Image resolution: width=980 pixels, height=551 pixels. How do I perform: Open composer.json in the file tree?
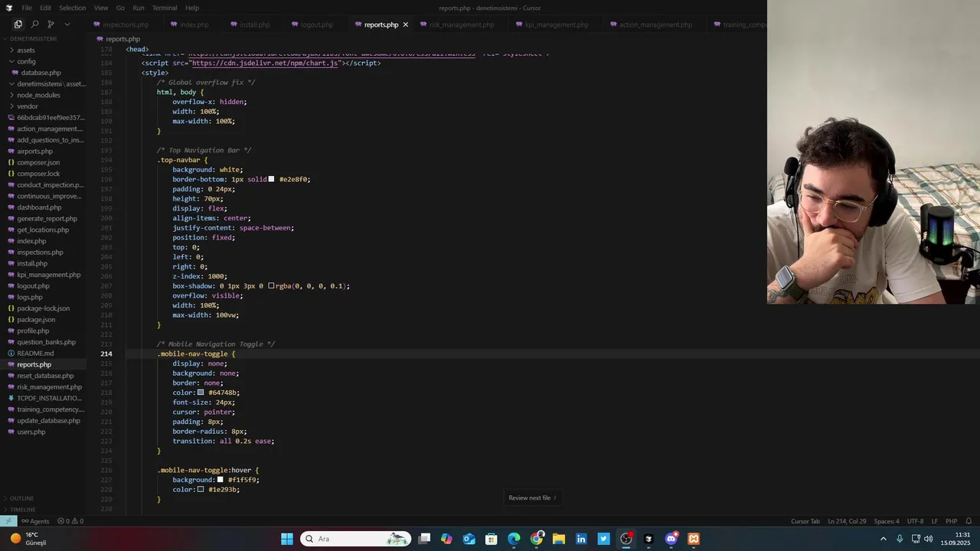(38, 162)
